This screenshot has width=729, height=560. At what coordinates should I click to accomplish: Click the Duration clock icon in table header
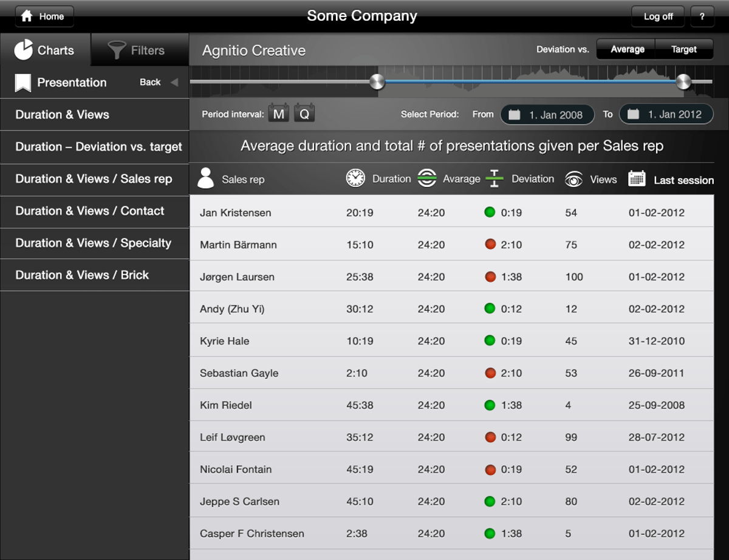click(356, 179)
